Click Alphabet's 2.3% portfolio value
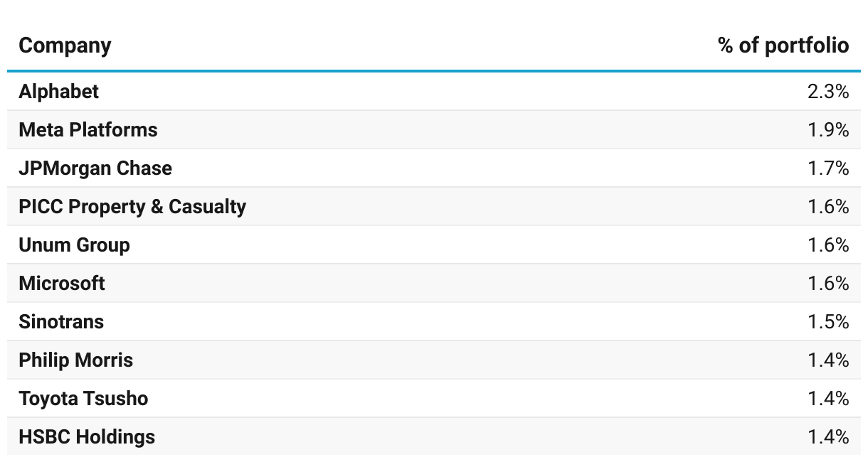The width and height of the screenshot is (868, 462). 827,92
